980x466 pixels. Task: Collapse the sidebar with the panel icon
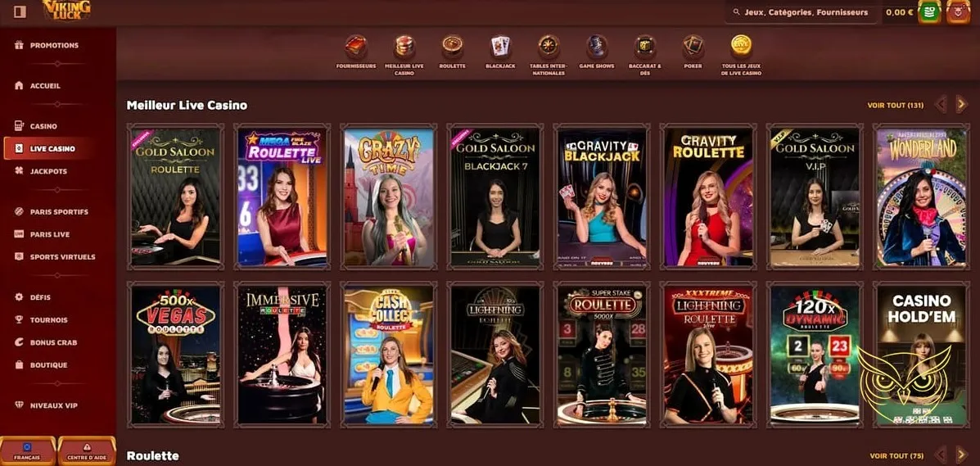pyautogui.click(x=20, y=12)
